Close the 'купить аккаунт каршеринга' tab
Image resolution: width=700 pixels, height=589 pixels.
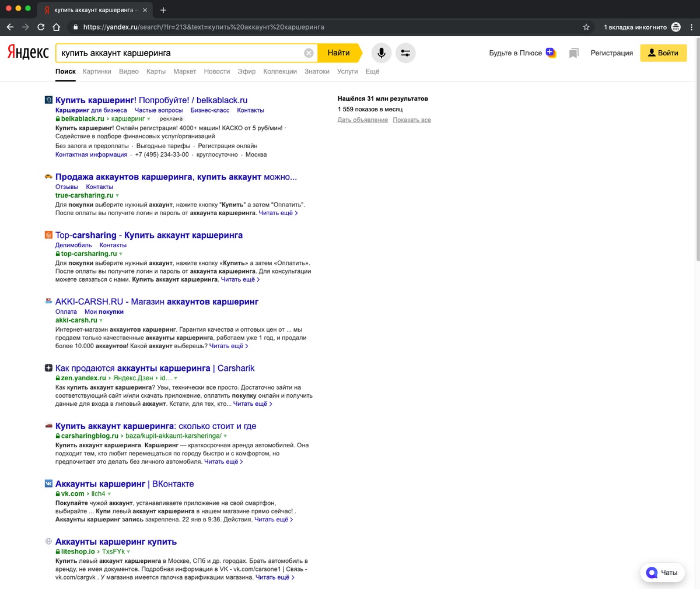tap(145, 10)
